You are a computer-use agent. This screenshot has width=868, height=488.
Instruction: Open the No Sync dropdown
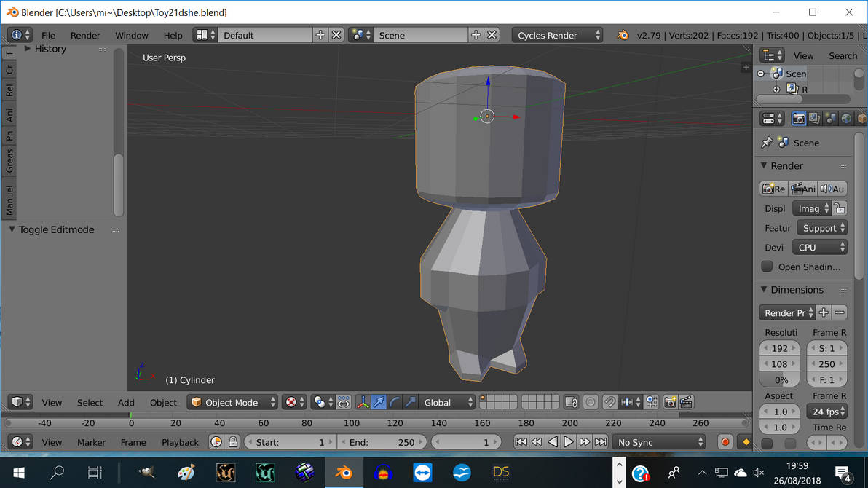[659, 442]
